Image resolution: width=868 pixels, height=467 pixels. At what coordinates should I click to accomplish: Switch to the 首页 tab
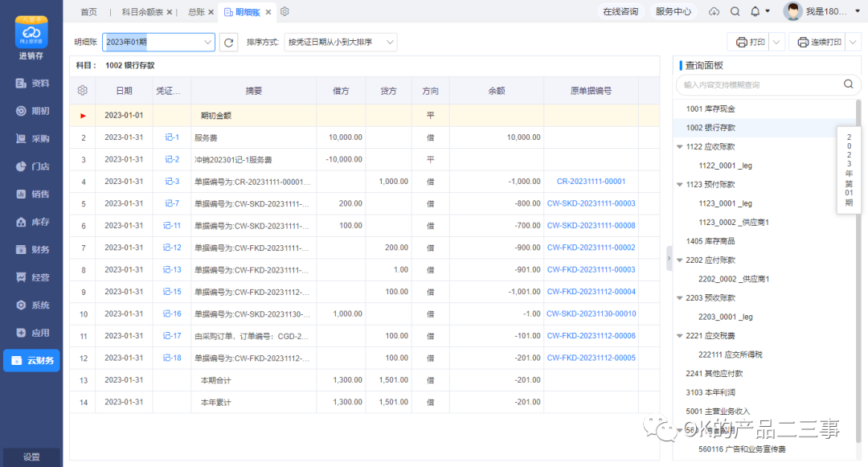tap(89, 12)
